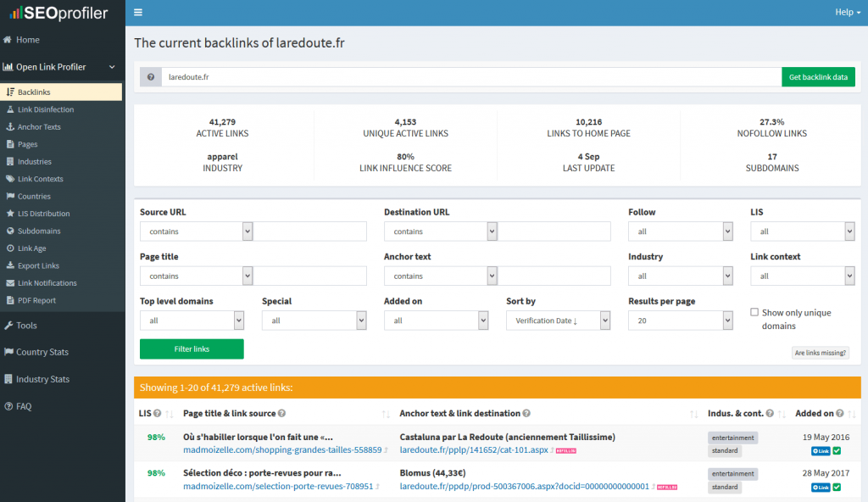Click blue Link badge for 19 May 2016 row
Screen dimensions: 868x502
coord(821,451)
